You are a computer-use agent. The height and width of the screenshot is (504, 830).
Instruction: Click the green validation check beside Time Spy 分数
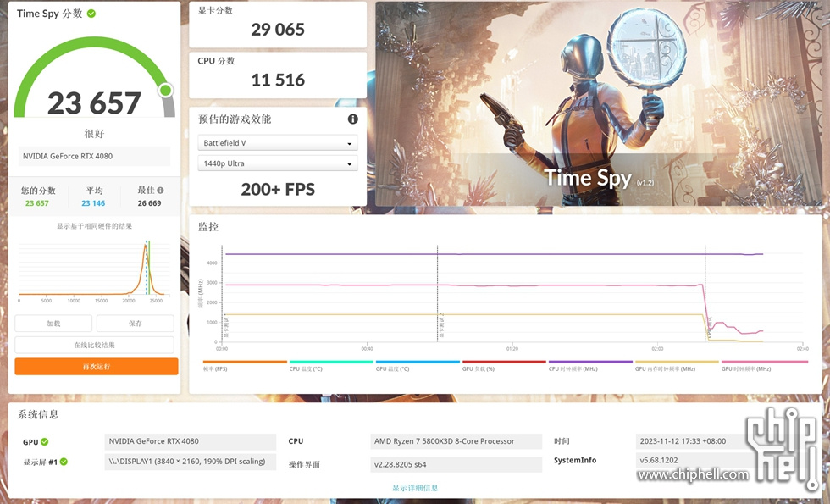(x=91, y=14)
